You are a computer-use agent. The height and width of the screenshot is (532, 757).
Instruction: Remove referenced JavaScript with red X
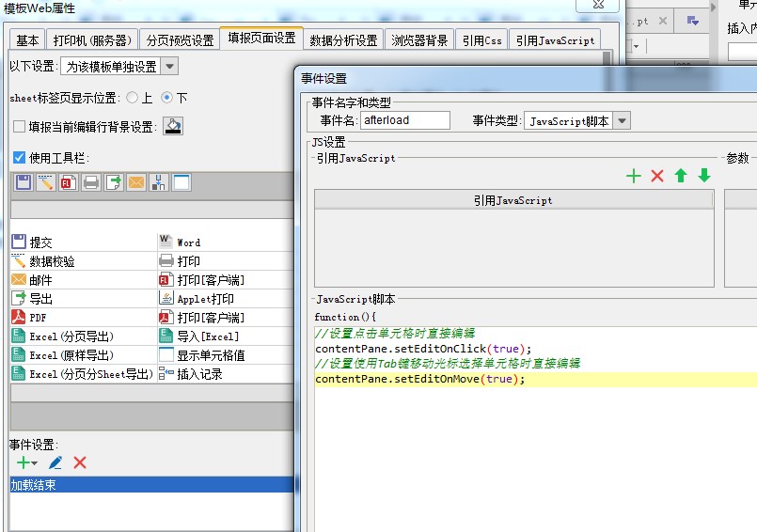tap(657, 176)
